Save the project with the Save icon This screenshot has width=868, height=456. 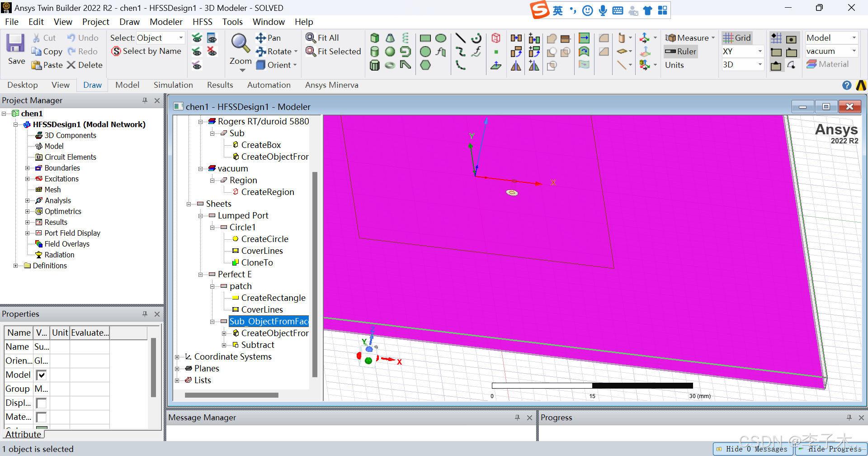point(16,50)
